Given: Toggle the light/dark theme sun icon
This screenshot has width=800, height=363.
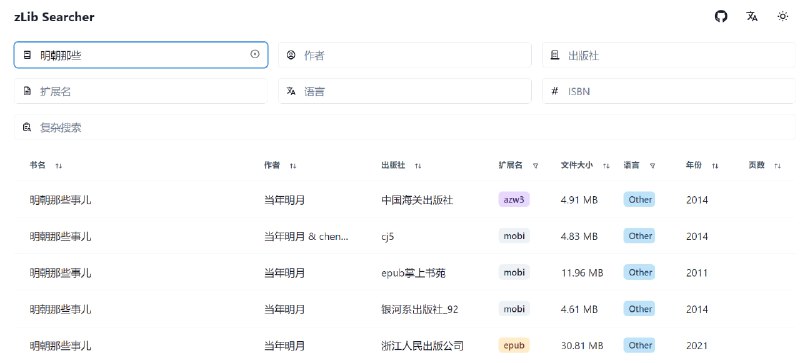Looking at the screenshot, I should click(x=783, y=17).
